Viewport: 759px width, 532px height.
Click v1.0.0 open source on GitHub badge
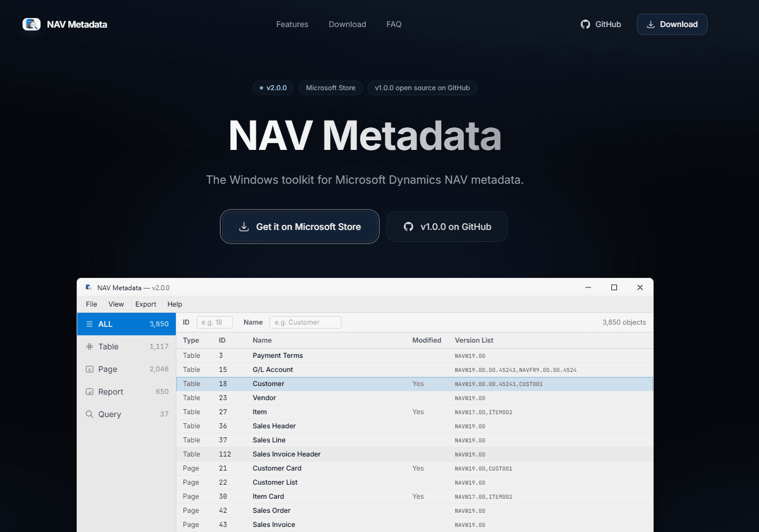pyautogui.click(x=422, y=88)
